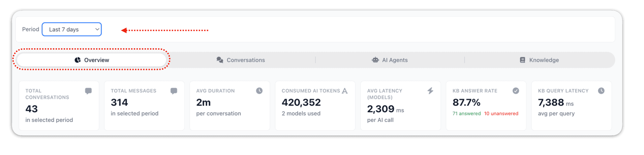
Task: Click the 420,352 consumed tokens value
Action: (x=301, y=102)
